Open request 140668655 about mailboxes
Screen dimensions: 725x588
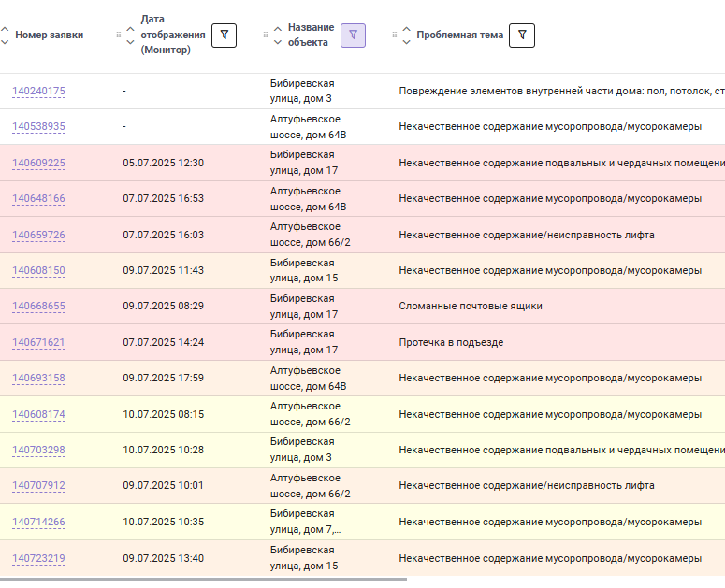point(38,306)
